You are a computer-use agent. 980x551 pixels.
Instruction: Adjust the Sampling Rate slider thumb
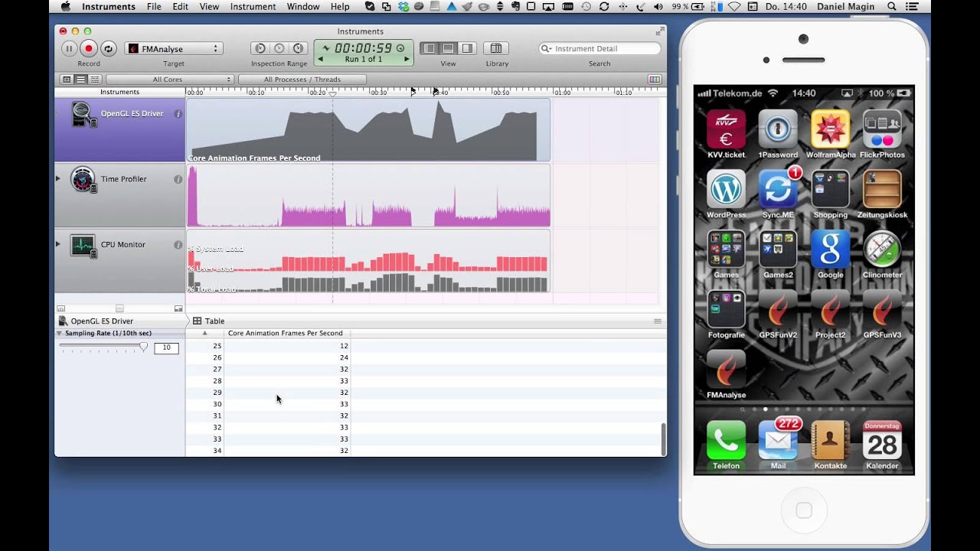143,347
